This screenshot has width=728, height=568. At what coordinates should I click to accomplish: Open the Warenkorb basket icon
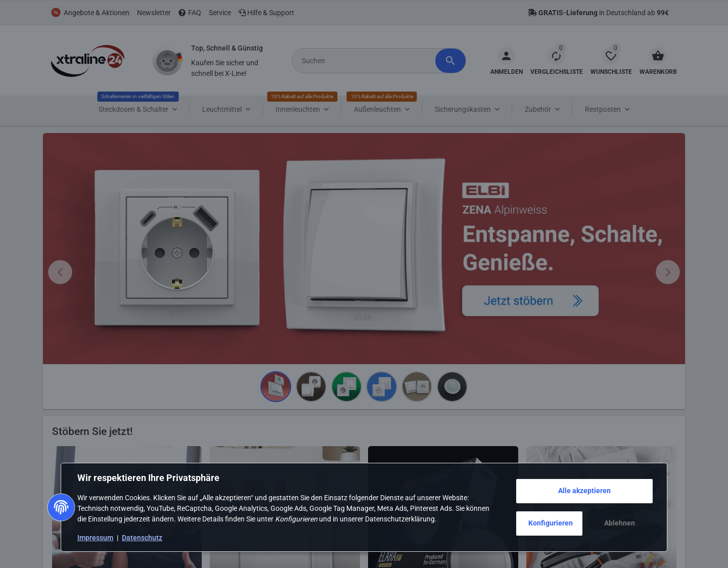tap(658, 56)
